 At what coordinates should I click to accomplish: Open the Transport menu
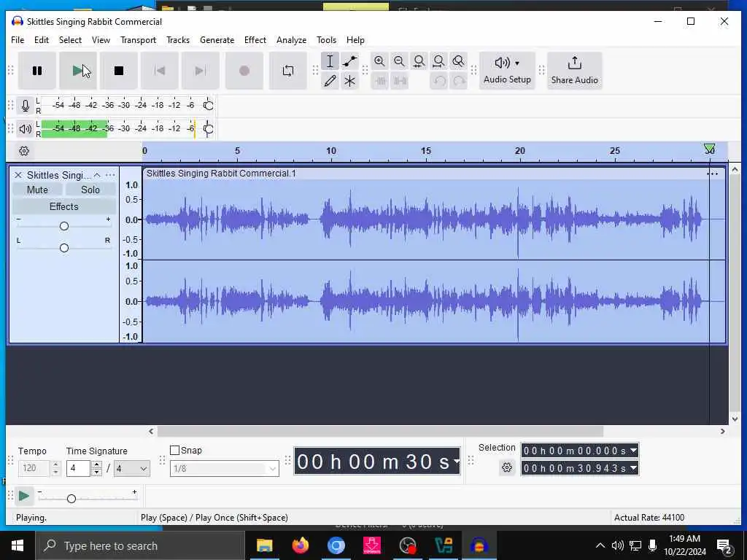pyautogui.click(x=138, y=40)
